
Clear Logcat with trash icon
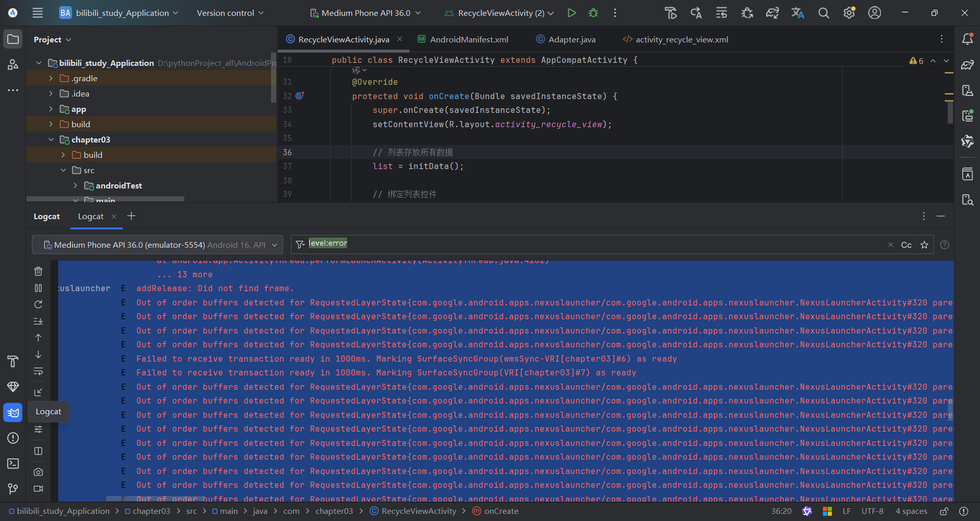pos(38,271)
